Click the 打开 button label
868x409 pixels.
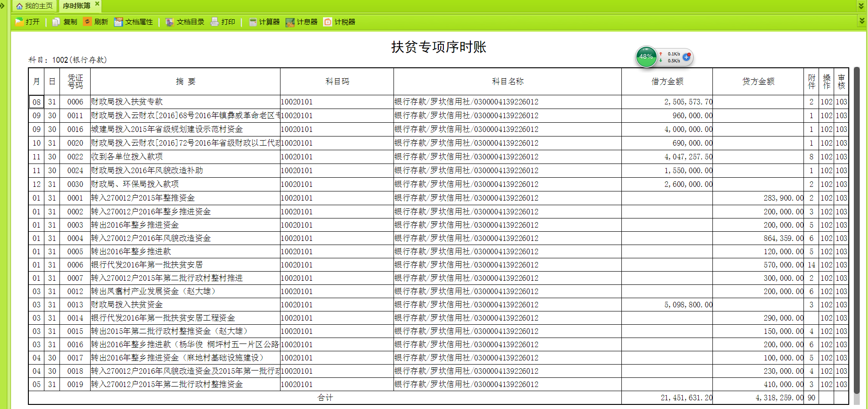coord(32,22)
